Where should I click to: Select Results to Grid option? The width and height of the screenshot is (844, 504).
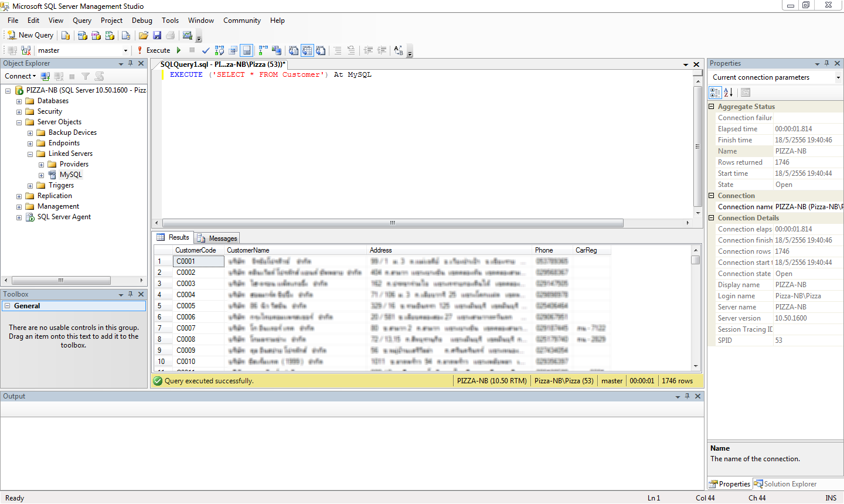tap(307, 50)
